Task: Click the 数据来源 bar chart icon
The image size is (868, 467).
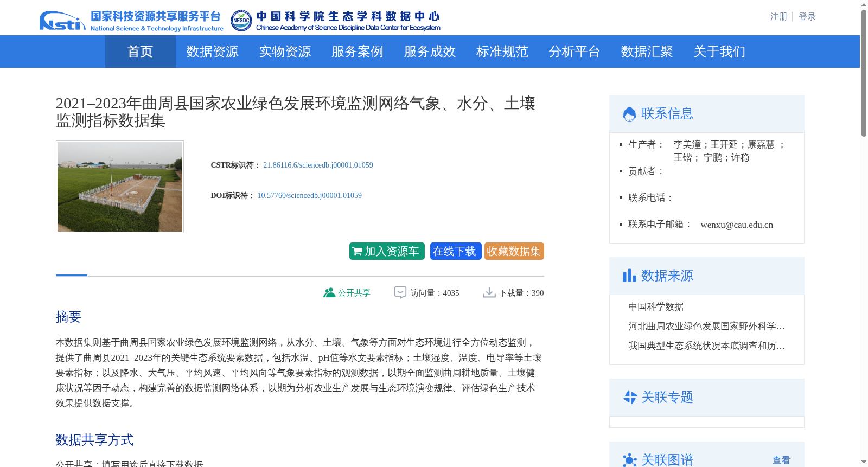Action: click(629, 276)
